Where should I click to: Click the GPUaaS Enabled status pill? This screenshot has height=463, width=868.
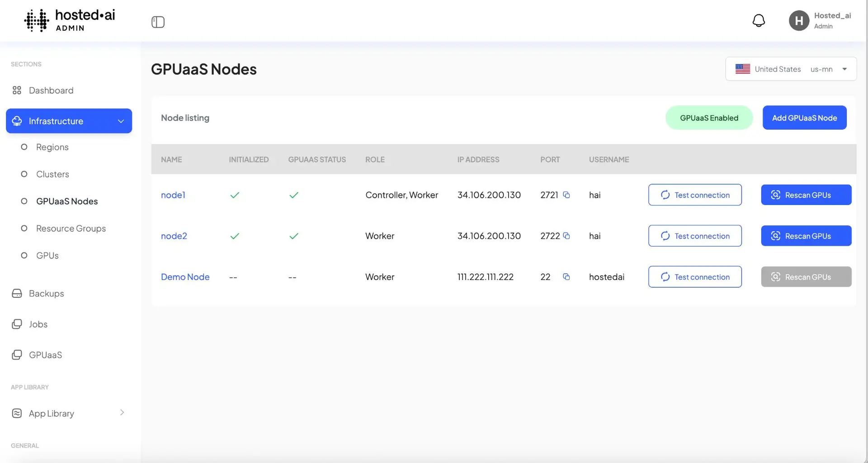coord(709,117)
